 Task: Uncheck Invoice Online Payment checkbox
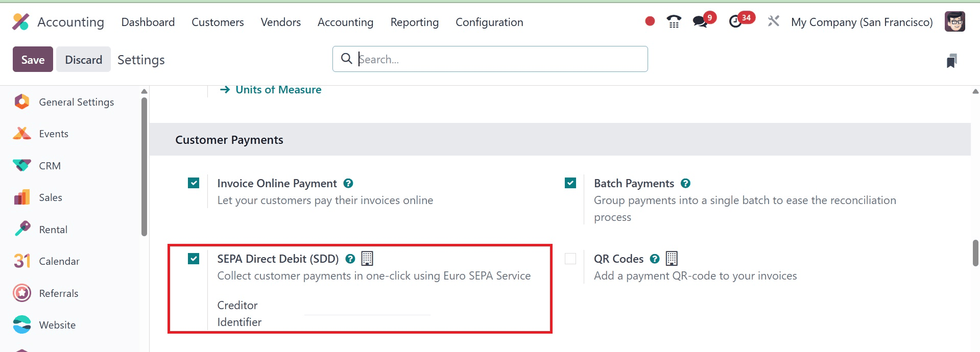pos(194,183)
